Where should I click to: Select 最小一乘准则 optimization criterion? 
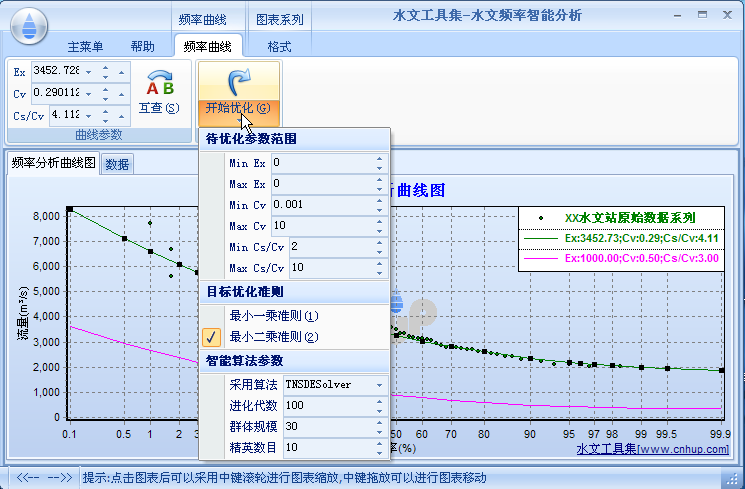click(x=274, y=315)
